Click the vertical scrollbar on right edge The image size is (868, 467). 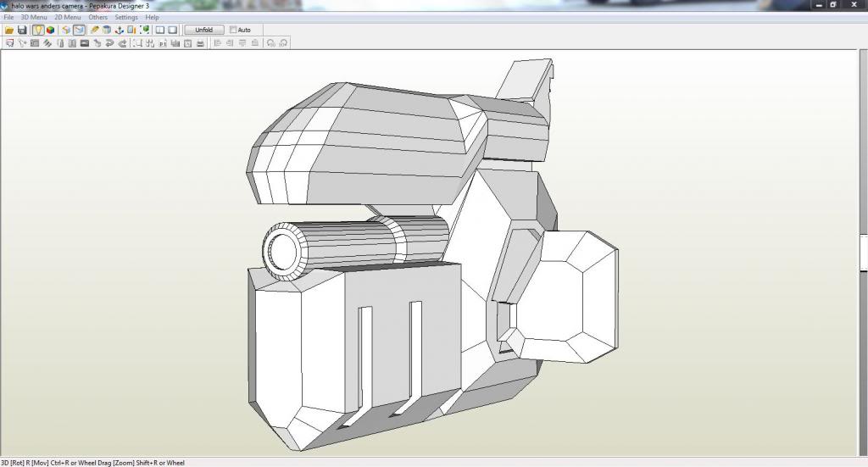pyautogui.click(x=864, y=252)
